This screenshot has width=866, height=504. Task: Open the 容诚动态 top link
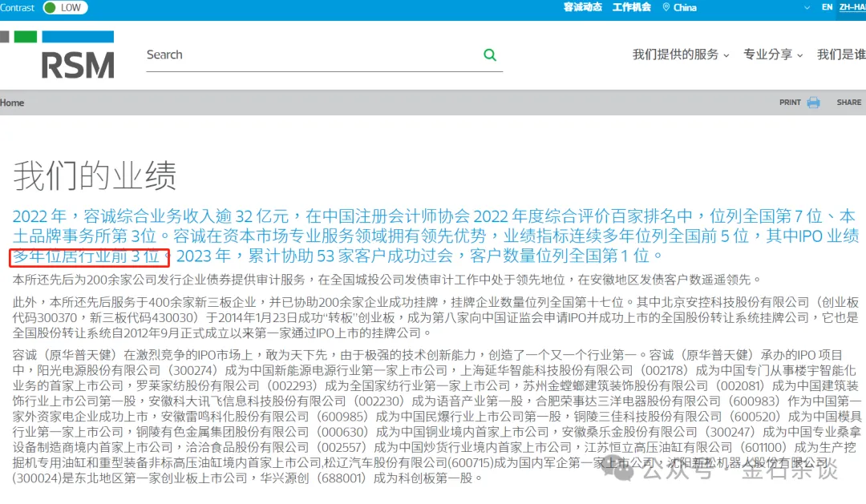tap(583, 7)
